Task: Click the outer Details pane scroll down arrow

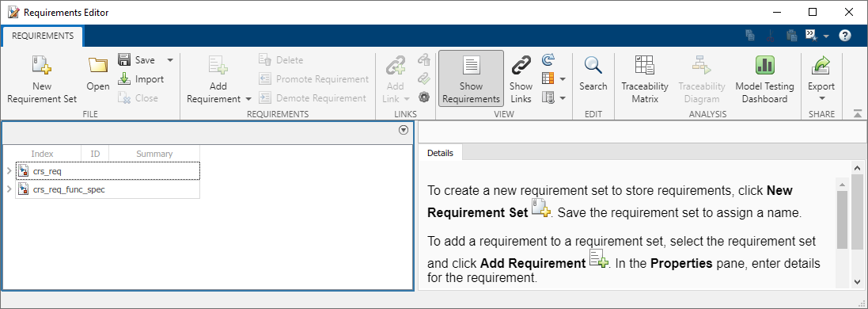Action: (x=857, y=283)
